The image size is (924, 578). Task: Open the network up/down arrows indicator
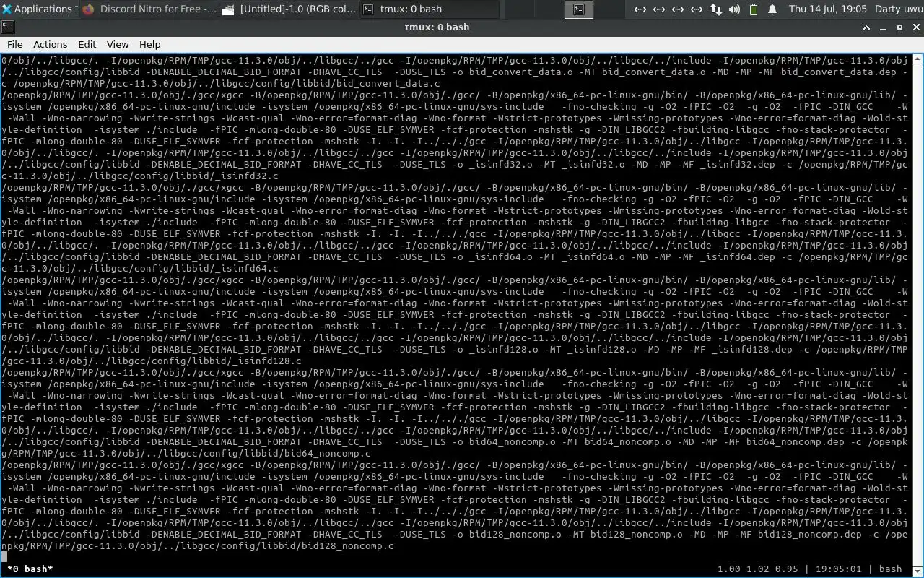tap(715, 9)
